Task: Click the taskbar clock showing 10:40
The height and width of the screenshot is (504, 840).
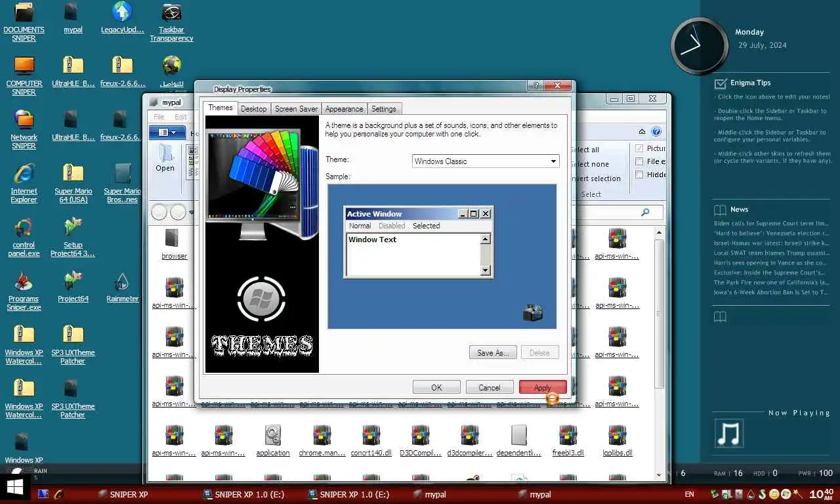Action: click(821, 493)
